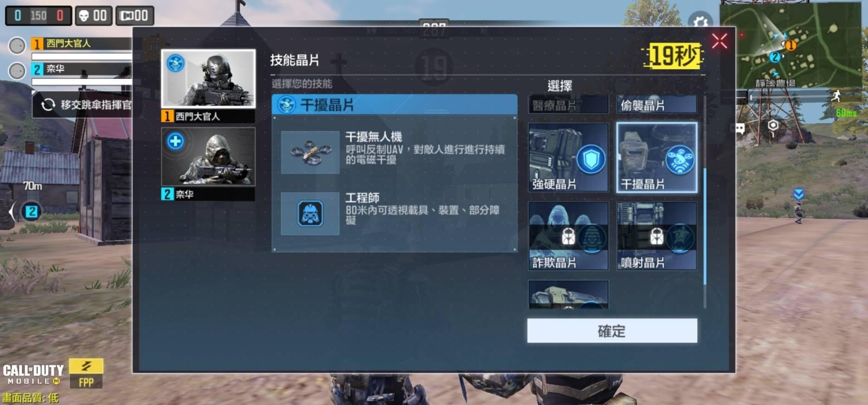Expand the left side arrow panel
The image size is (868, 405).
[x=12, y=212]
